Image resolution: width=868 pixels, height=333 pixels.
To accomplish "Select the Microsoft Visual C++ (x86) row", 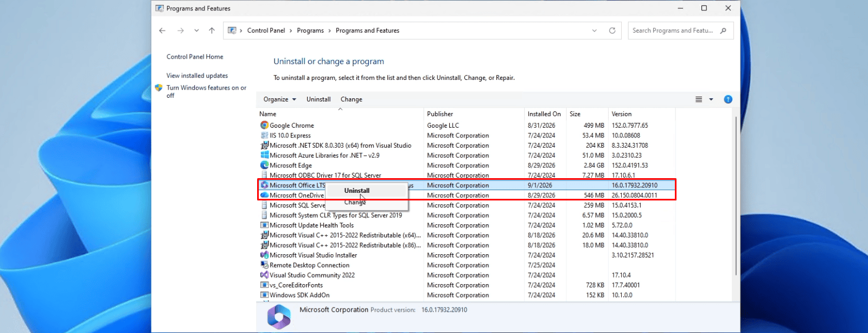I will click(x=467, y=245).
